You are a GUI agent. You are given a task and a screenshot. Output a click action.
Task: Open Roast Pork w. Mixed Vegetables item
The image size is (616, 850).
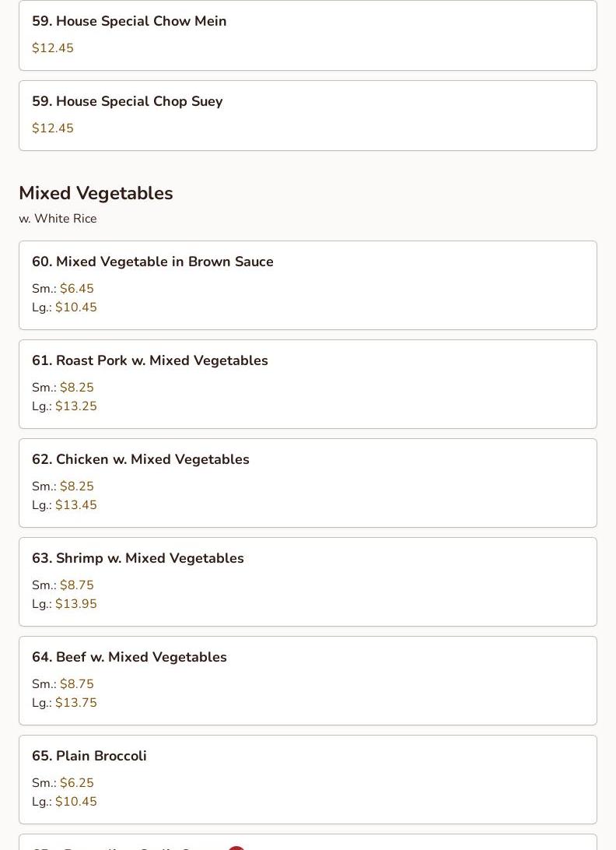pos(149,360)
